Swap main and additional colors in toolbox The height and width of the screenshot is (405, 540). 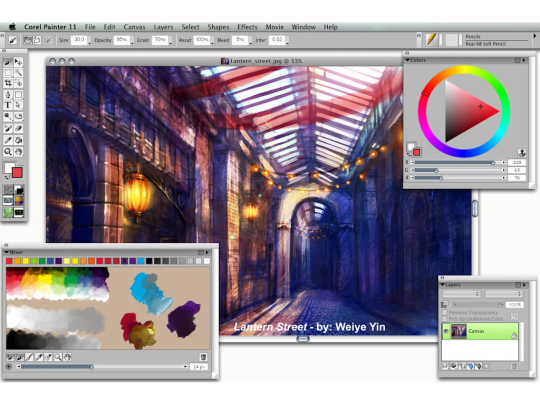pos(7,177)
